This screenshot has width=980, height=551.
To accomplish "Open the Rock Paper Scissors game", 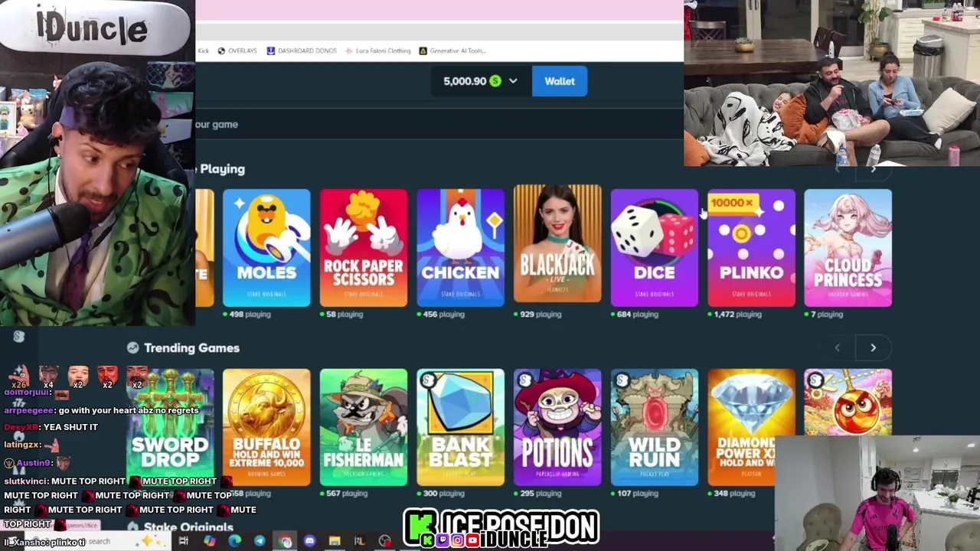I will coord(364,247).
